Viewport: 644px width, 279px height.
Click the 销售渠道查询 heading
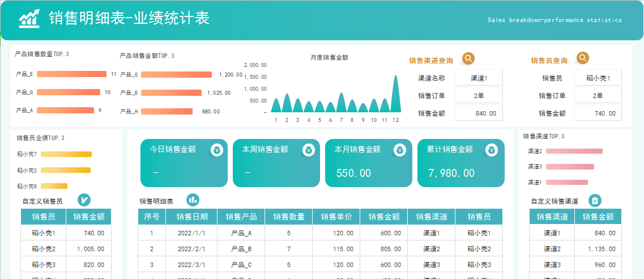431,61
